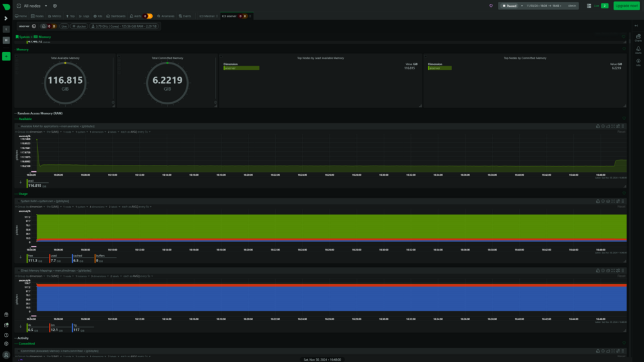
Task: Click fullscreen icon on Available RAM chart
Action: point(613,126)
